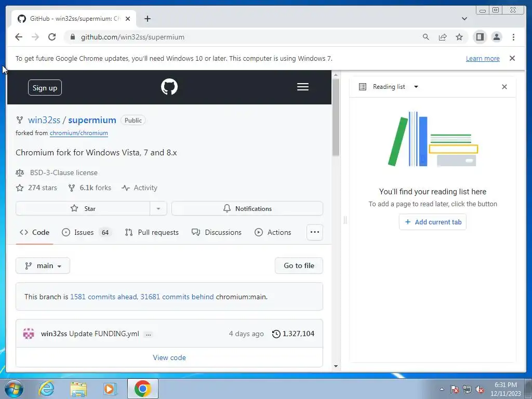
Task: Click the Notifications button
Action: coord(247,208)
